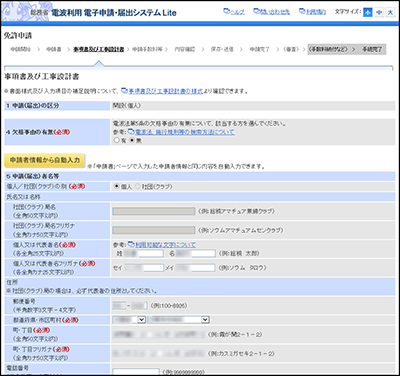Set font size to 大
Image resolution: width=400 pixels, height=376 pixels.
point(390,12)
